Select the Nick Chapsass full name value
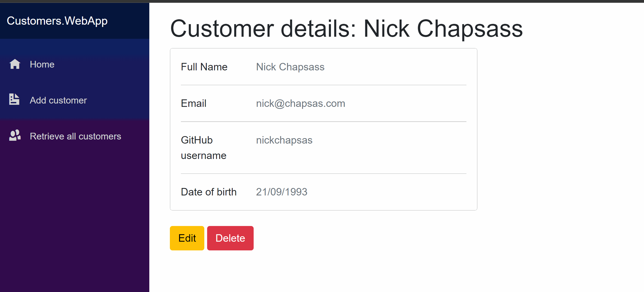This screenshot has height=292, width=644. 290,67
